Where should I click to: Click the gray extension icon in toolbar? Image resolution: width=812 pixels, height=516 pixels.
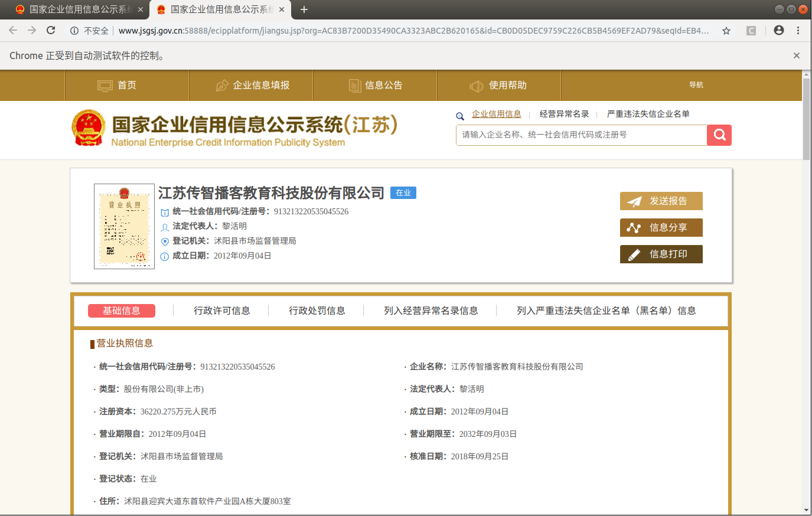click(x=751, y=31)
